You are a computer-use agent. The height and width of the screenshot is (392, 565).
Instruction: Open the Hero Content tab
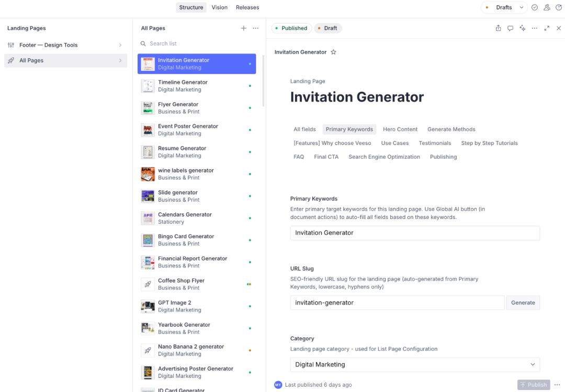(400, 129)
